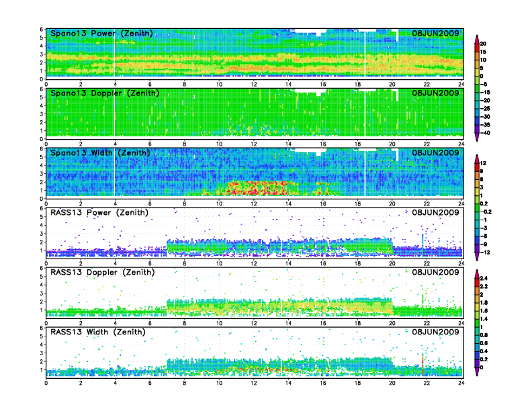Click the red swatch between 15 and 20 on power colorbar
This screenshot has width=532, height=411.
[x=477, y=48]
